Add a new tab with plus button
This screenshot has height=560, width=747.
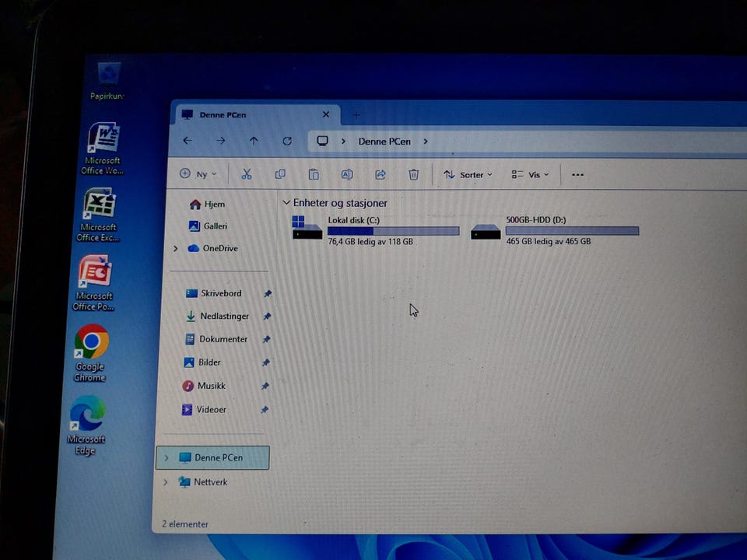356,115
